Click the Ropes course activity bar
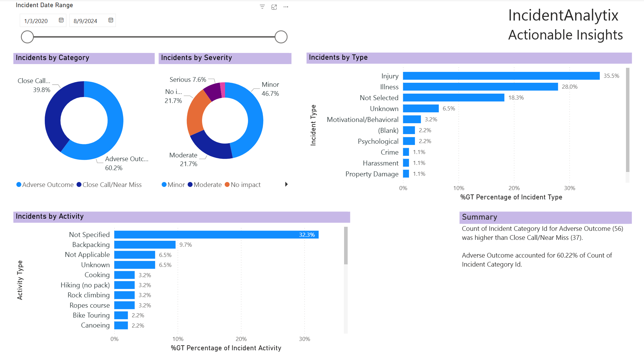The width and height of the screenshot is (644, 354). pos(124,305)
